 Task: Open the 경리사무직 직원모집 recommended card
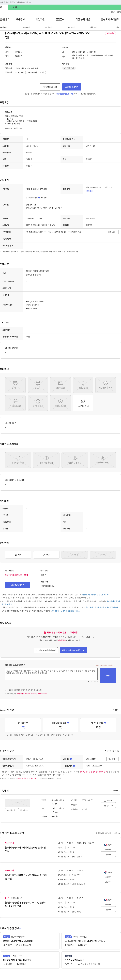[x=91, y=941]
